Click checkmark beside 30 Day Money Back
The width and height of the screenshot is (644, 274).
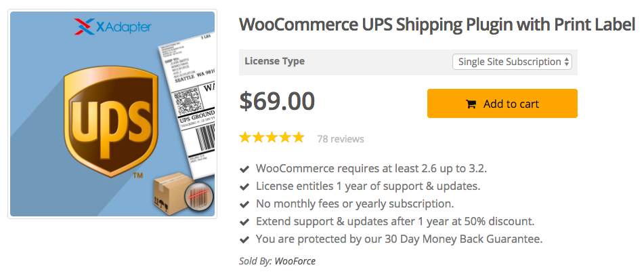244,239
